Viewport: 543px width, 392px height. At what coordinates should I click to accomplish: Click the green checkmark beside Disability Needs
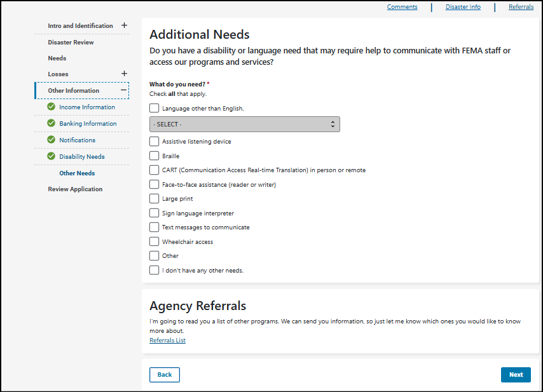(51, 156)
